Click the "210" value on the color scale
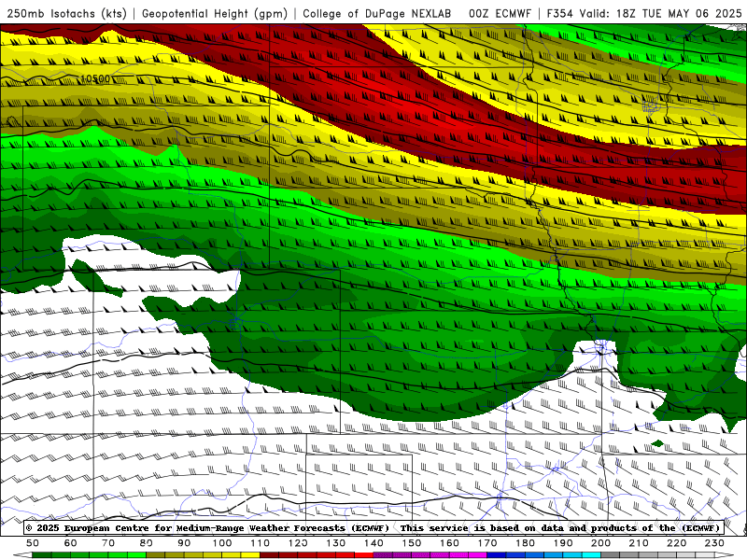Image resolution: width=747 pixels, height=560 pixels. click(x=639, y=543)
